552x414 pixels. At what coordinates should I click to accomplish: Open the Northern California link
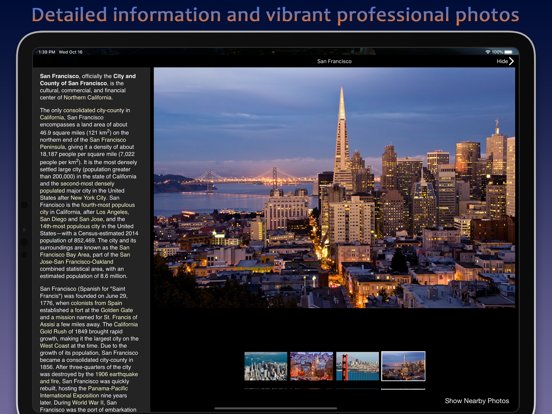coord(88,98)
